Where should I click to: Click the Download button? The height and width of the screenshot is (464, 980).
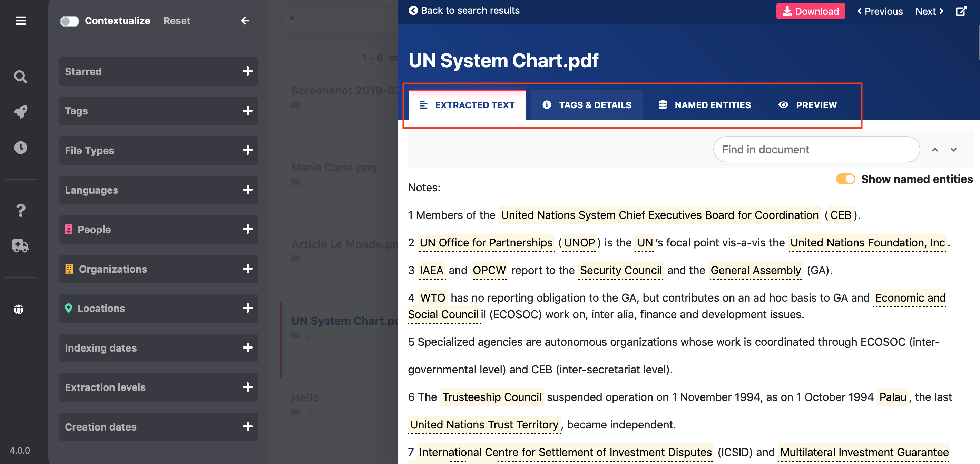click(x=810, y=11)
